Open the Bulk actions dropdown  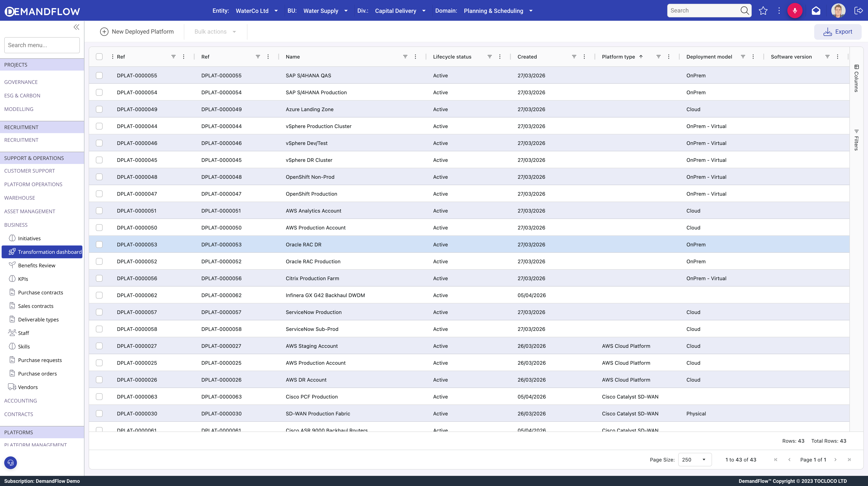pyautogui.click(x=215, y=32)
